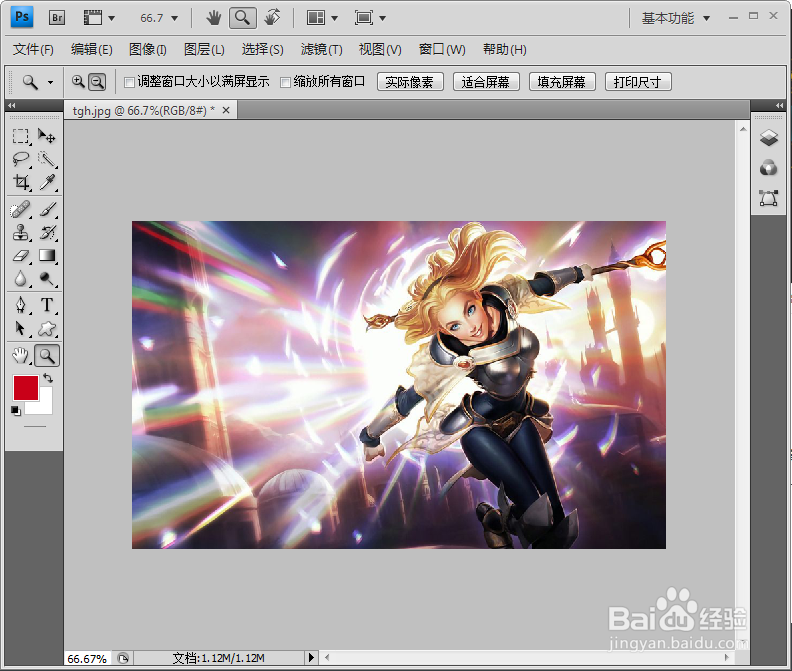Click the Rotate View tool icon
792x671 pixels.
point(272,18)
